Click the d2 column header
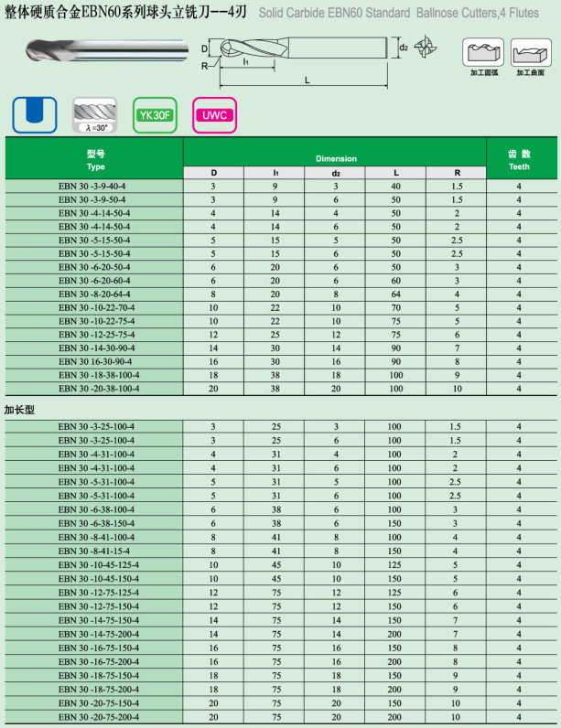The width and height of the screenshot is (561, 728). (x=335, y=173)
